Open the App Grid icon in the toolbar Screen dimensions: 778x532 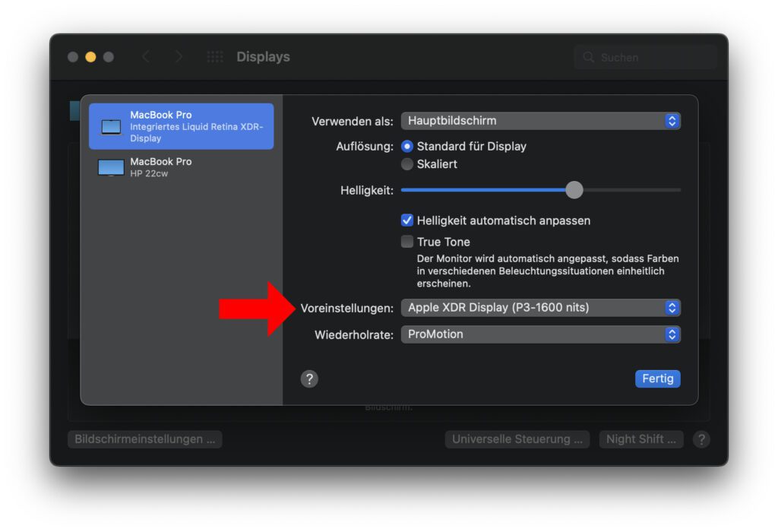(x=214, y=56)
